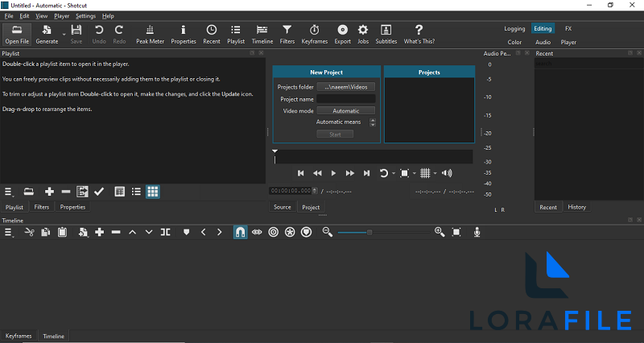Open the Properties toolbar panel
The image size is (644, 343).
(184, 35)
